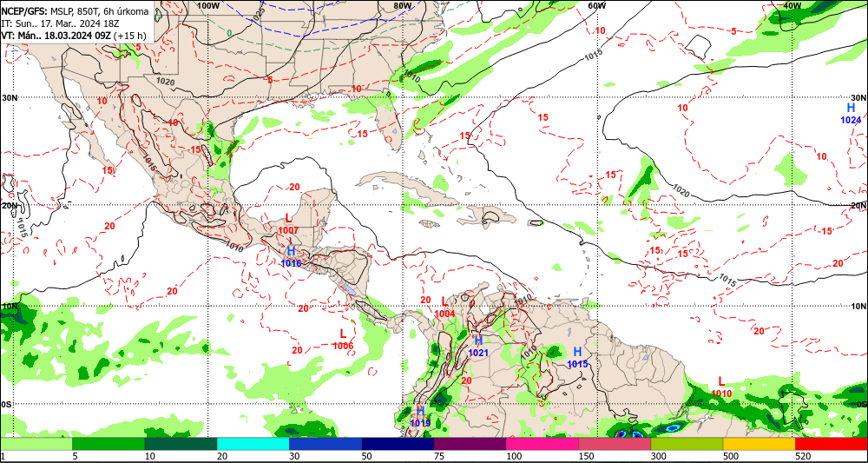Pick the navy 50–75 legend swatch

tap(398, 444)
